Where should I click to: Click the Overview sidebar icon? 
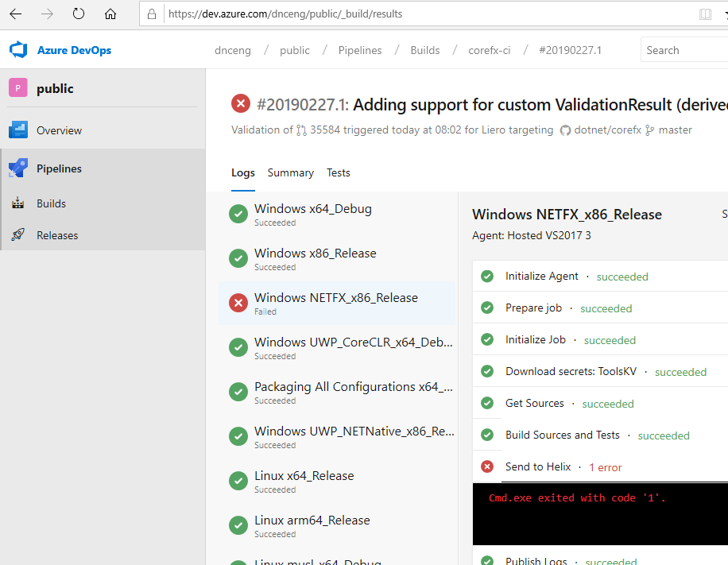tap(18, 130)
